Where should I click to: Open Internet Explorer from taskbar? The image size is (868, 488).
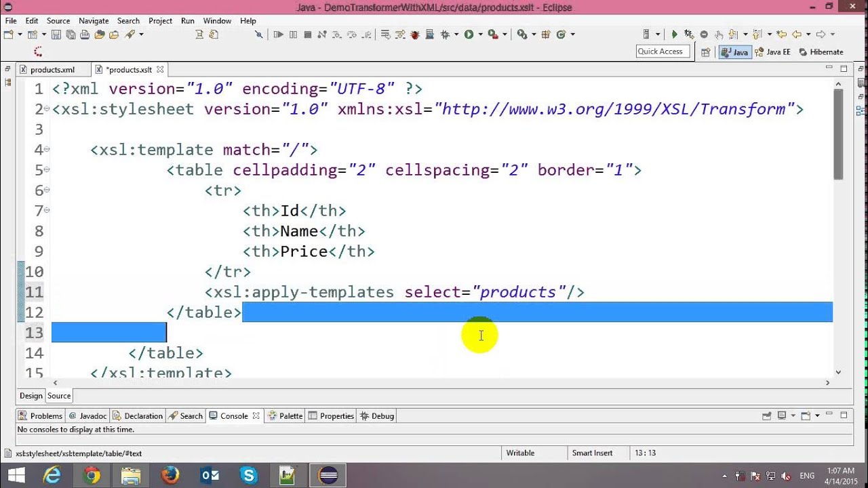click(52, 476)
